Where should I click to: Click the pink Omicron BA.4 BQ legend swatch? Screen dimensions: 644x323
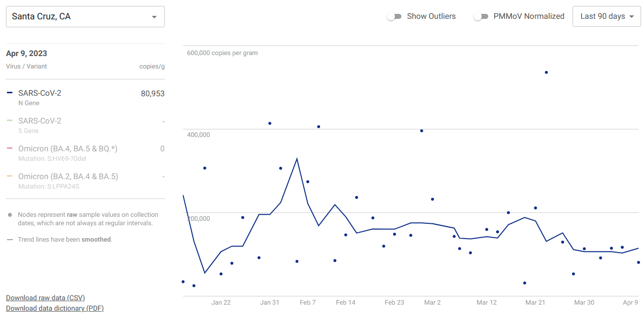click(10, 148)
